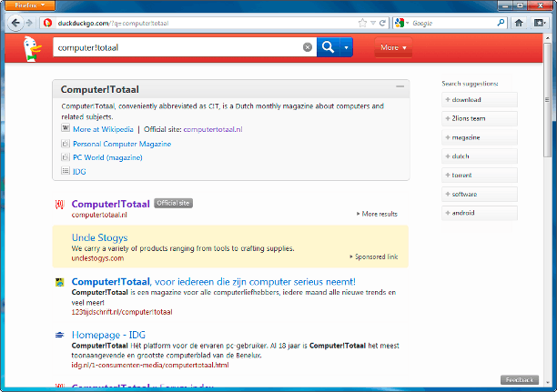Add 'software' search suggestion
Screen dimensions: 557x392
[x=480, y=195]
